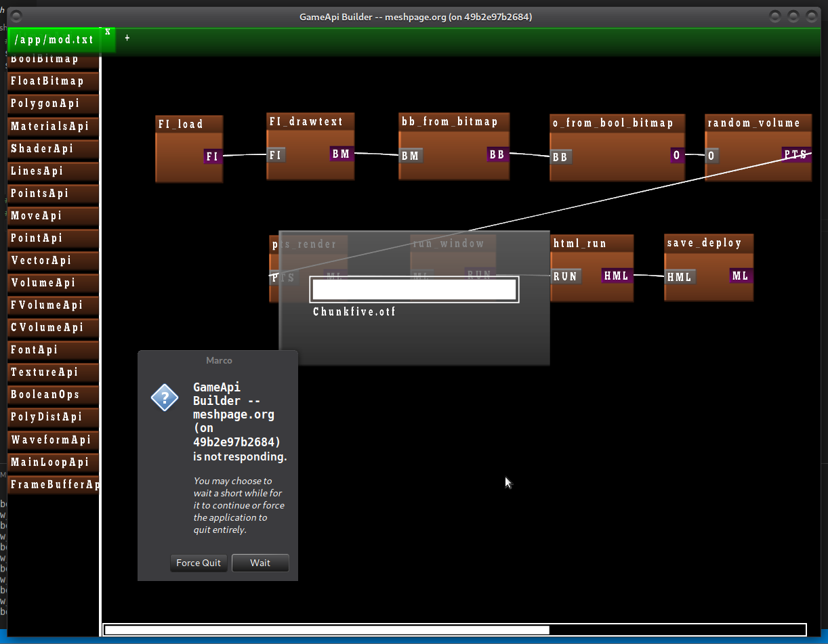Expand the PolygonApi category
Viewport: 828px width, 644px height.
point(53,104)
